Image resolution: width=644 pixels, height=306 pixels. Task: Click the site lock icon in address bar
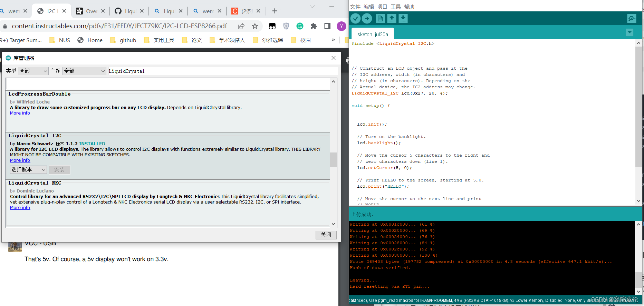[x=5, y=26]
